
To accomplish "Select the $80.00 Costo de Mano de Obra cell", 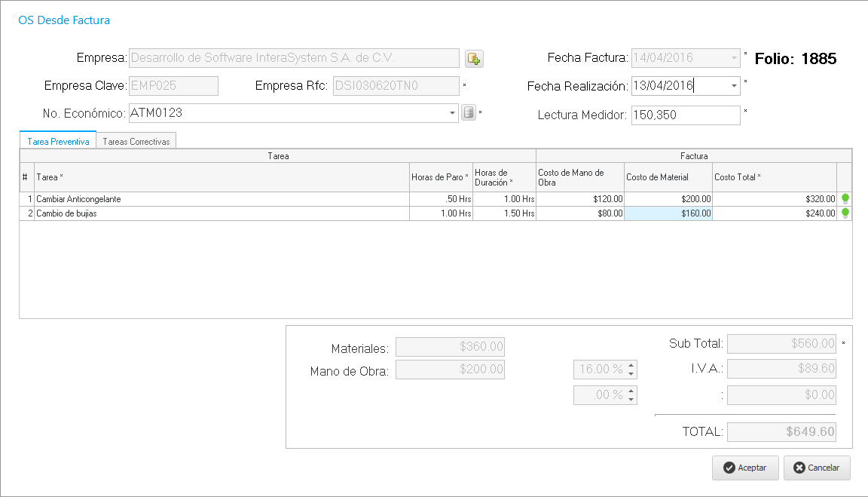I will point(579,213).
